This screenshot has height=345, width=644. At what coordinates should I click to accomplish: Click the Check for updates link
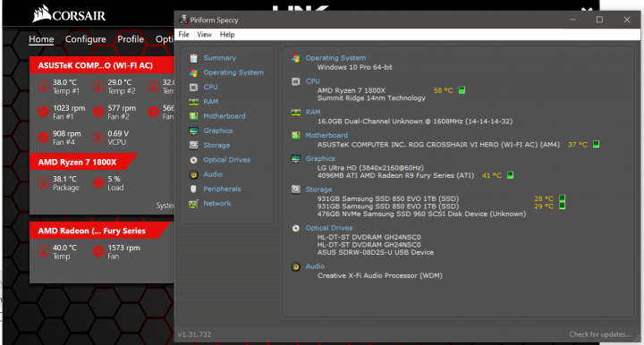[x=599, y=334]
